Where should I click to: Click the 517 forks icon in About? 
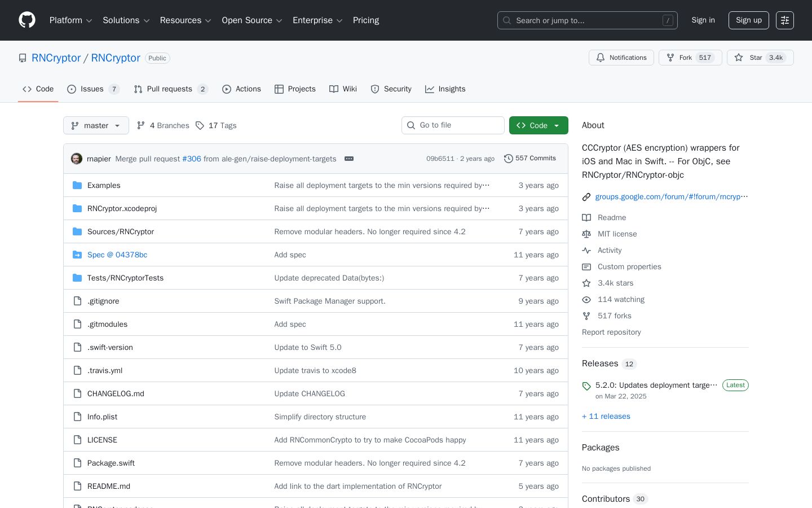(586, 316)
